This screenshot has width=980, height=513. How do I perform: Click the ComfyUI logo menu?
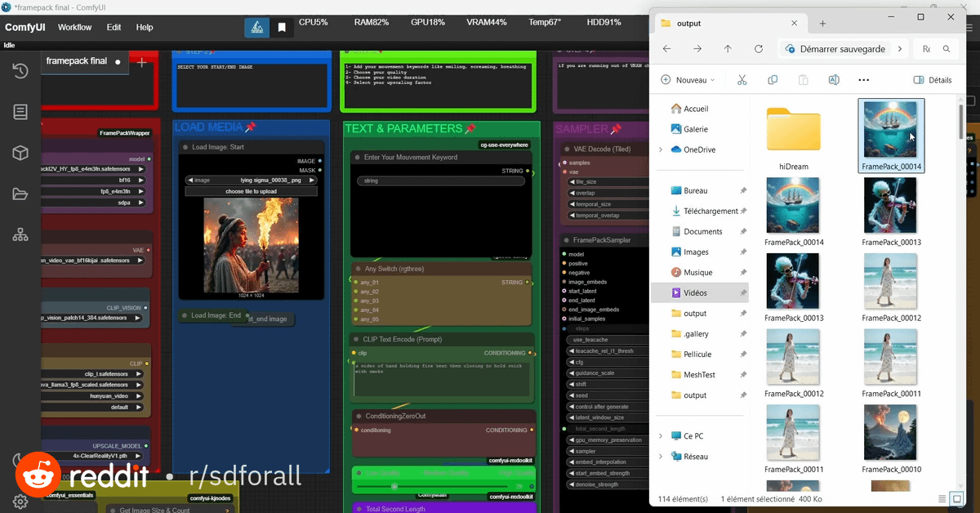pos(23,27)
